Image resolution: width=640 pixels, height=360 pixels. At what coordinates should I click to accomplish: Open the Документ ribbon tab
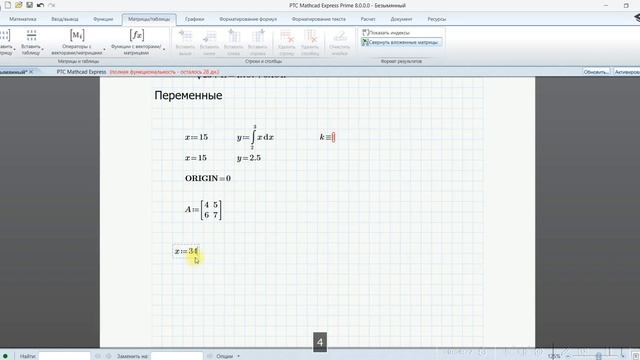point(401,19)
